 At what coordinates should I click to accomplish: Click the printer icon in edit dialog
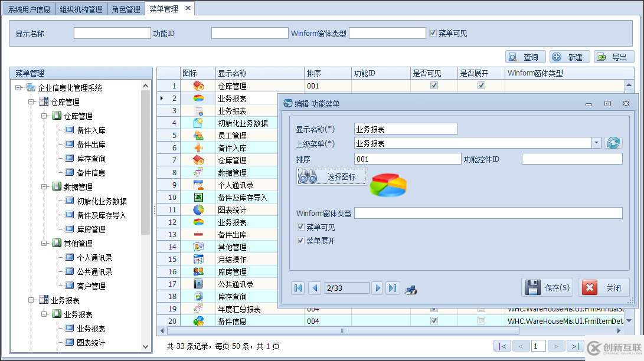pos(411,289)
